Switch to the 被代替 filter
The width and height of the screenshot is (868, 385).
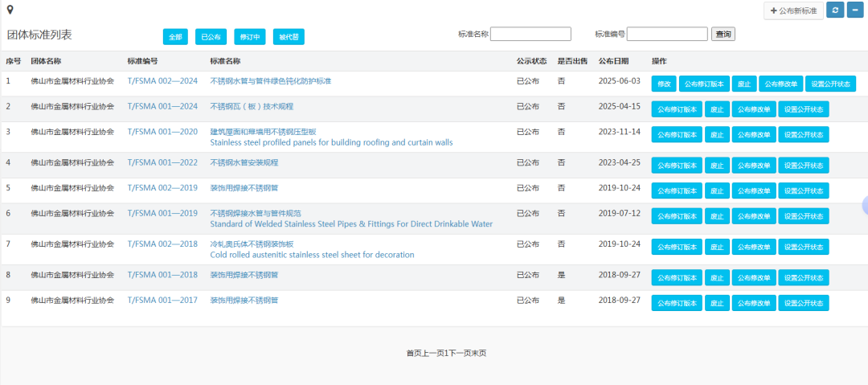point(289,37)
